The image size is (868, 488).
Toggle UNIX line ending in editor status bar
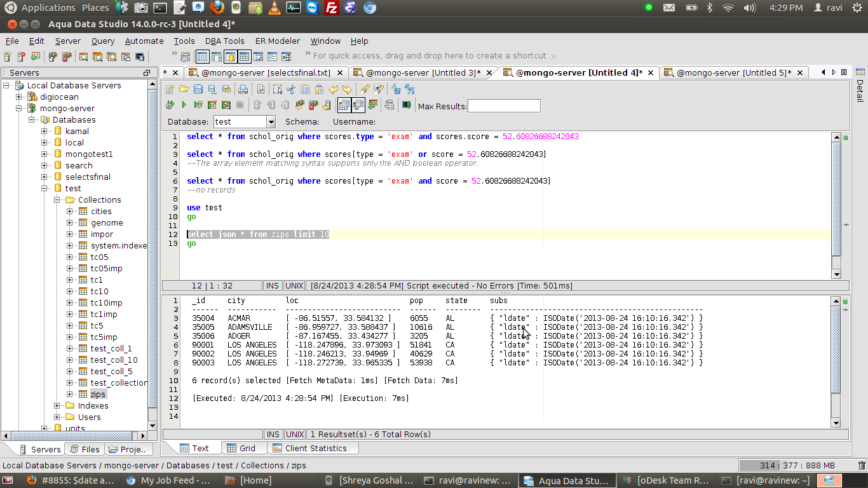(295, 286)
